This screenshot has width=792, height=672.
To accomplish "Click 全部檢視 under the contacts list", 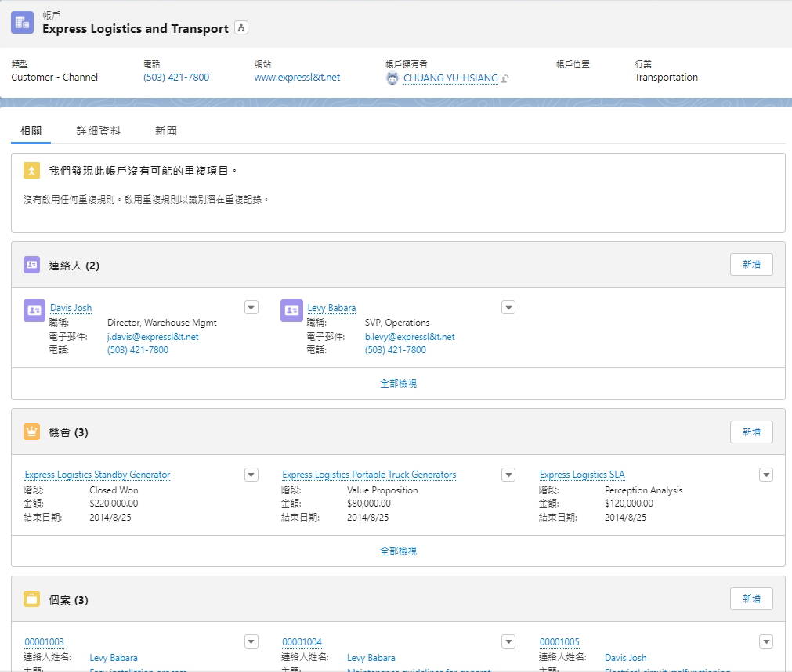I will click(398, 384).
